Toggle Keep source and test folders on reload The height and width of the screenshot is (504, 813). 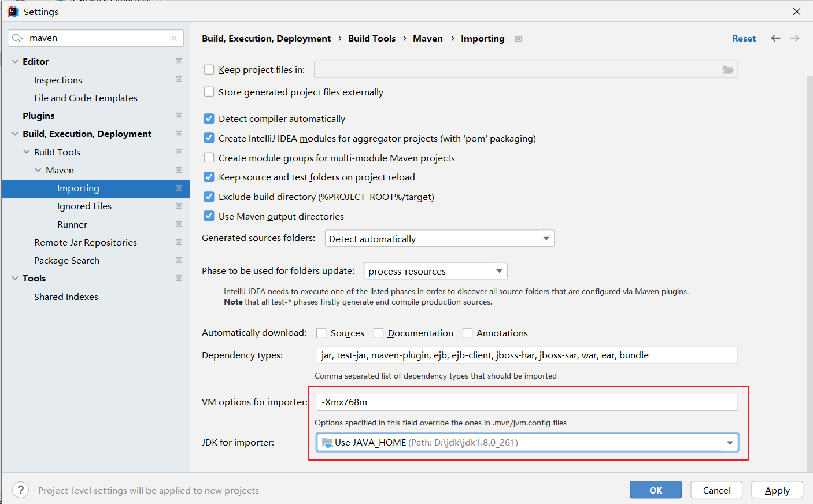209,177
